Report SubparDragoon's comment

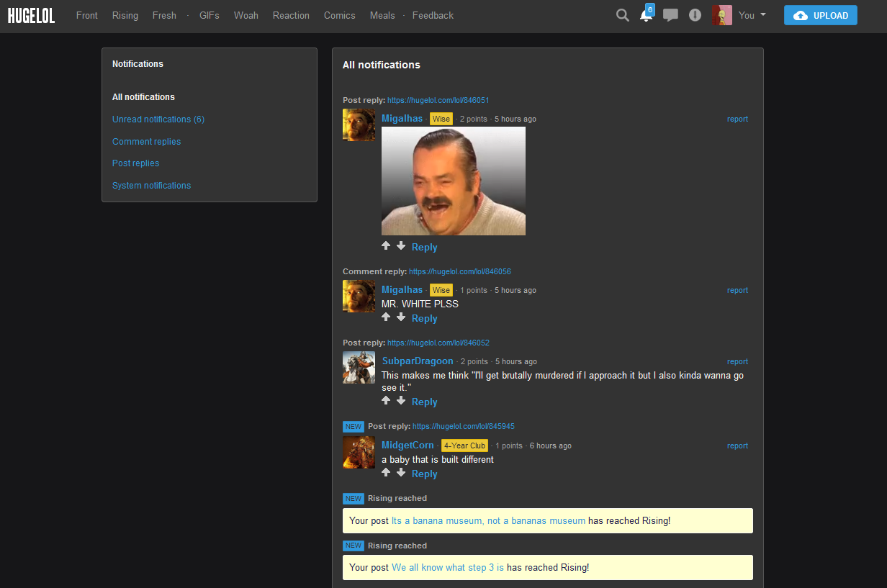[737, 361]
